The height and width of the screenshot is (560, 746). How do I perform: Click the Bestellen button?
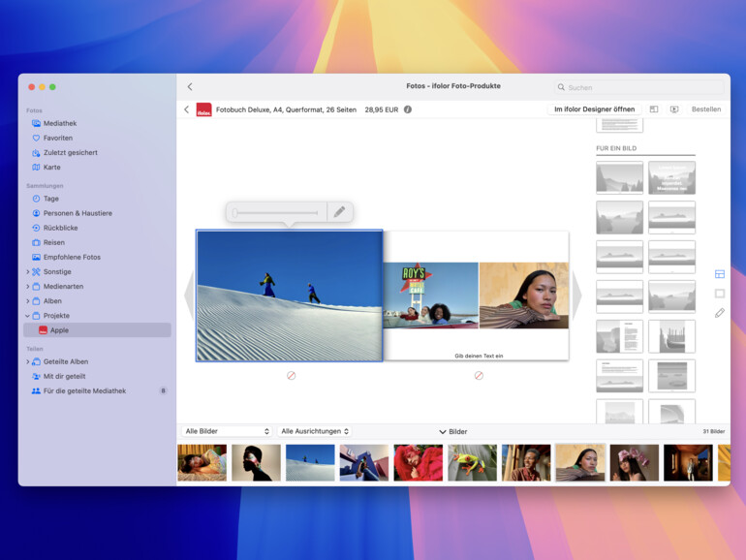point(705,109)
